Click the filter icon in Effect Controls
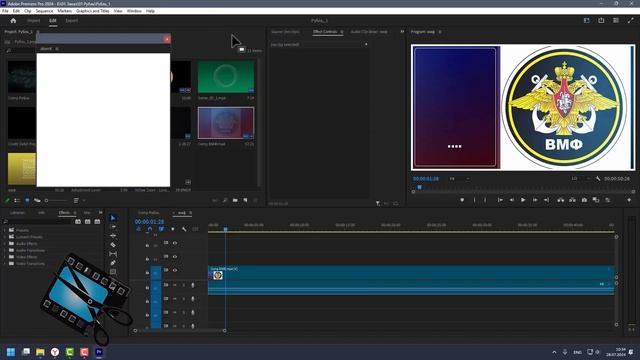 point(378,203)
